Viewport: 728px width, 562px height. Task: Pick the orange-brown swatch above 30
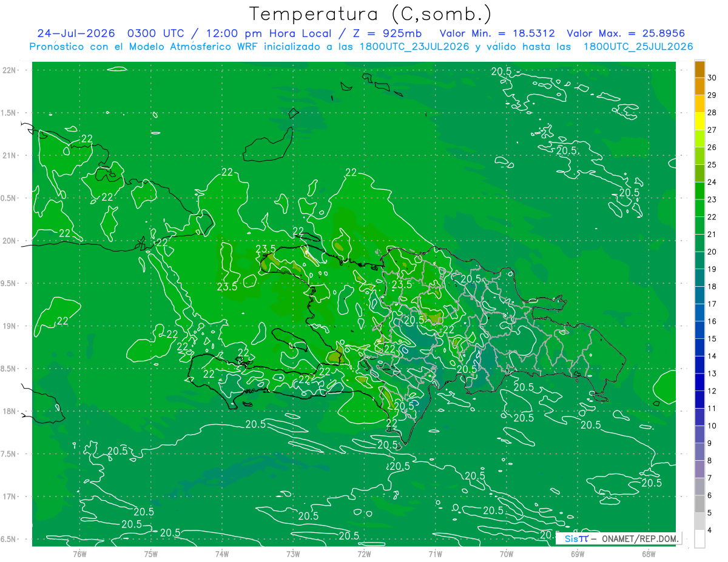pos(699,69)
